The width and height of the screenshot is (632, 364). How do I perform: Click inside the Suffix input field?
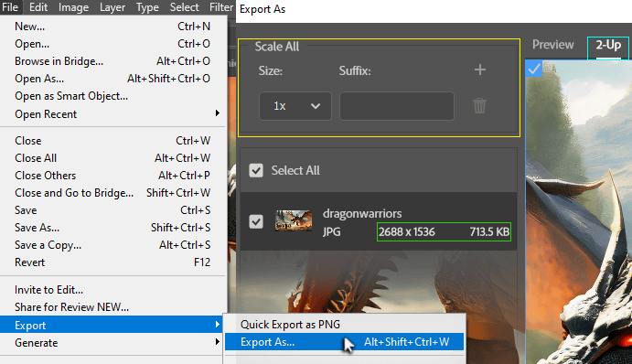tap(397, 106)
